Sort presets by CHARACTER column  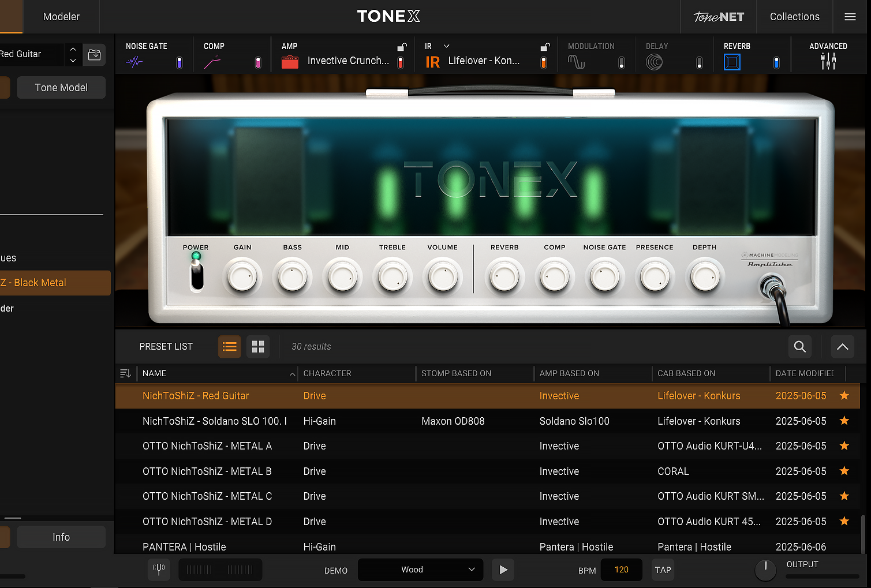click(357, 373)
